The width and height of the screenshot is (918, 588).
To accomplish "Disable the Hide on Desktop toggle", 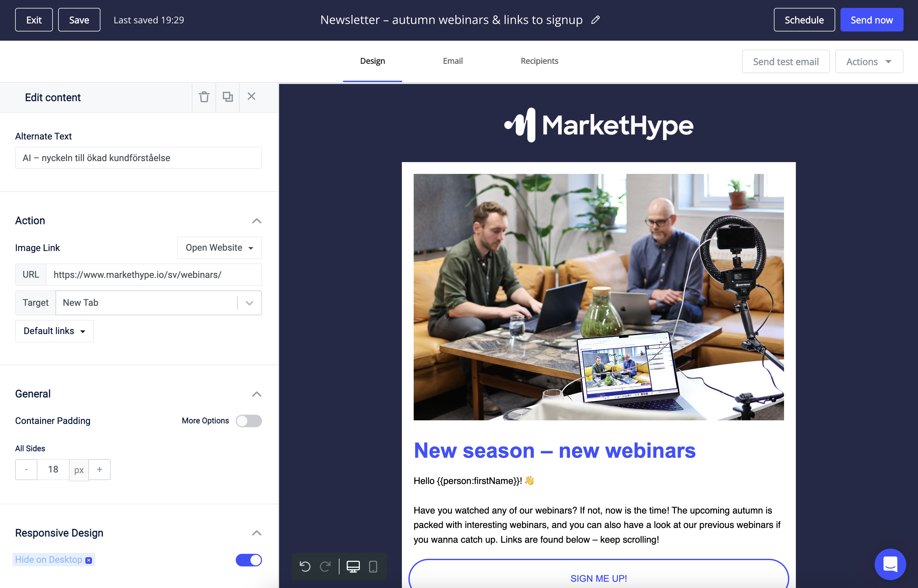I will (249, 560).
